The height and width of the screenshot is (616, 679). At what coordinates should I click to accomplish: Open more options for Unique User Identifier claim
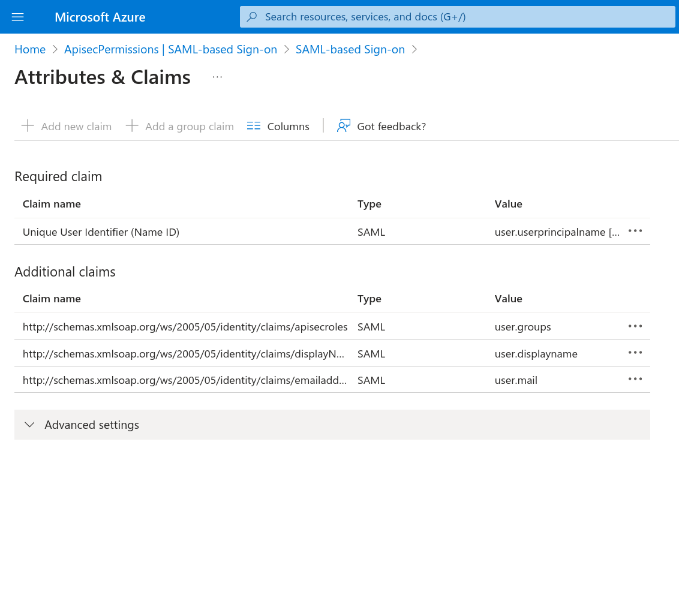[x=635, y=232]
